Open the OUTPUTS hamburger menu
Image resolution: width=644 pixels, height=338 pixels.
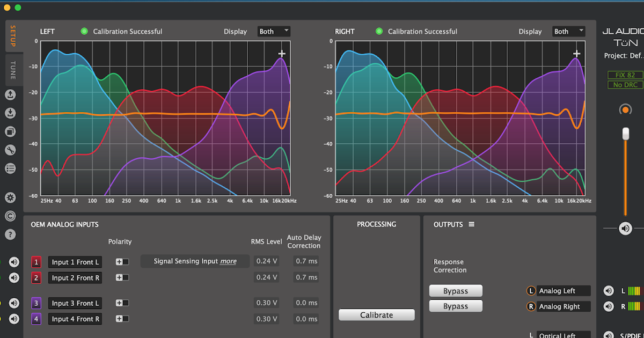click(x=472, y=224)
